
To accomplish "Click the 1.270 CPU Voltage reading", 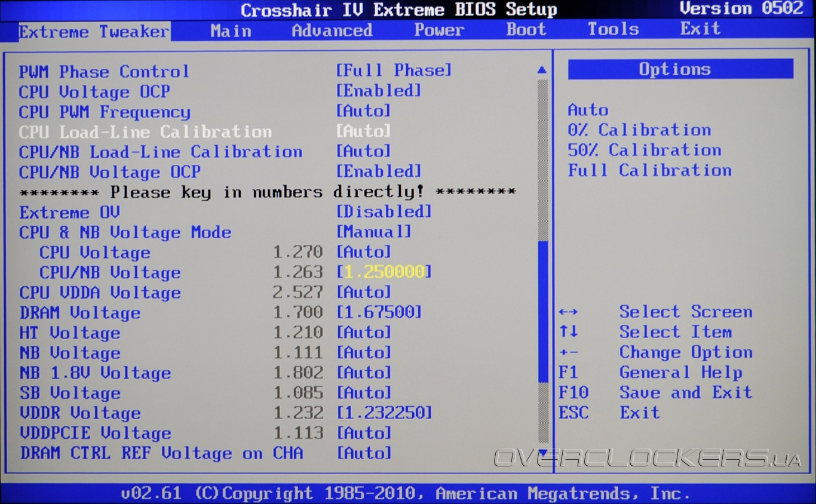I will [297, 252].
